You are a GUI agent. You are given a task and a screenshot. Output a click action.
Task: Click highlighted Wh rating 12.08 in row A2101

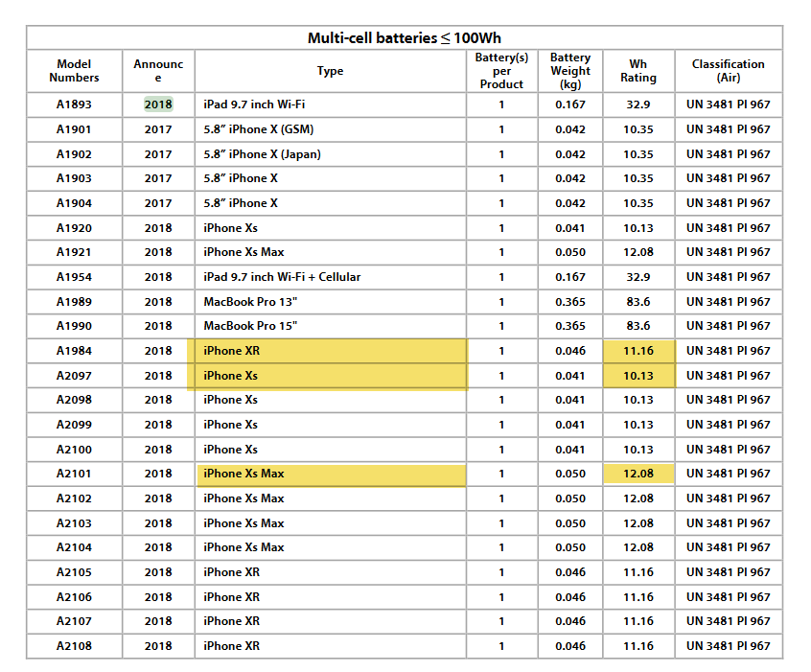tap(638, 474)
